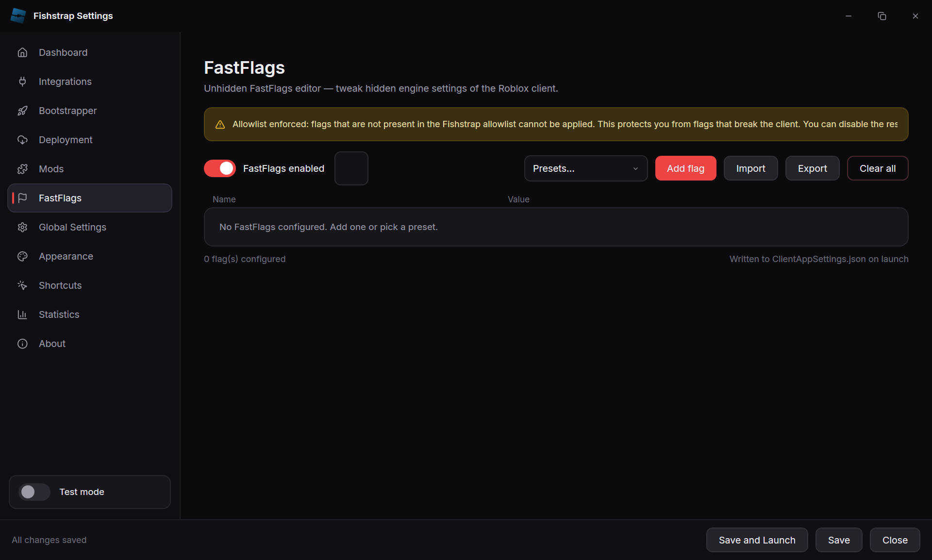
Task: Click the About info icon
Action: click(22, 344)
